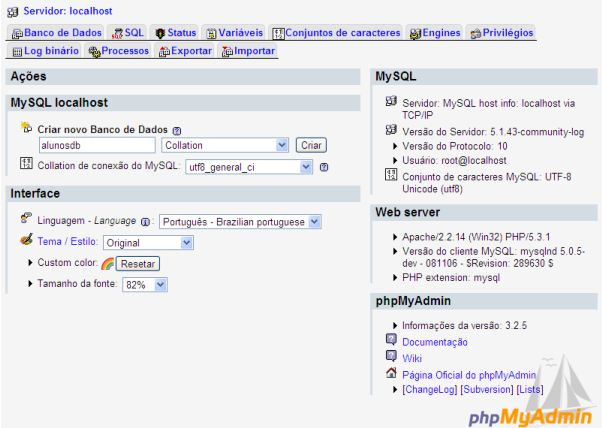This screenshot has height=428, width=602.
Task: Open the Wiki link
Action: pyautogui.click(x=412, y=359)
